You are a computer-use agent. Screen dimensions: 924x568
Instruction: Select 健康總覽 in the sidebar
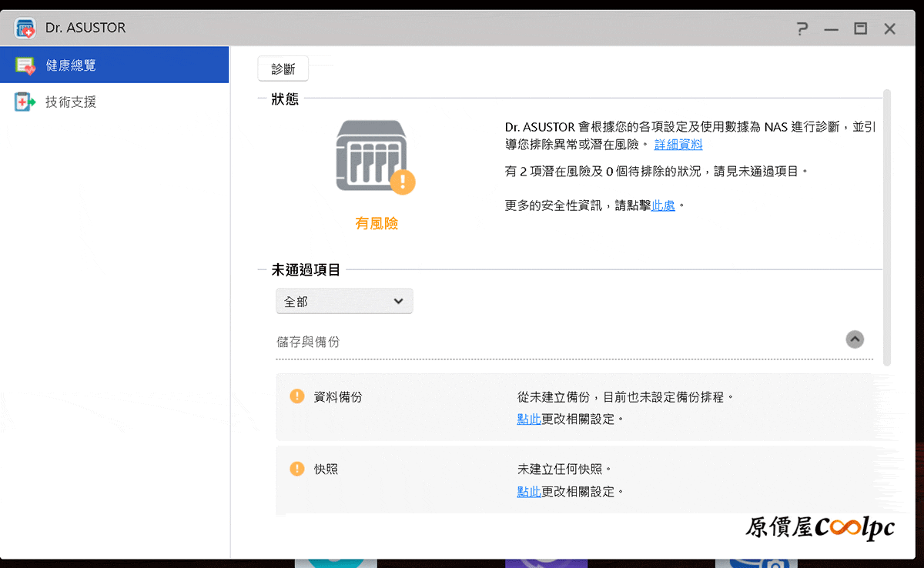[115, 65]
